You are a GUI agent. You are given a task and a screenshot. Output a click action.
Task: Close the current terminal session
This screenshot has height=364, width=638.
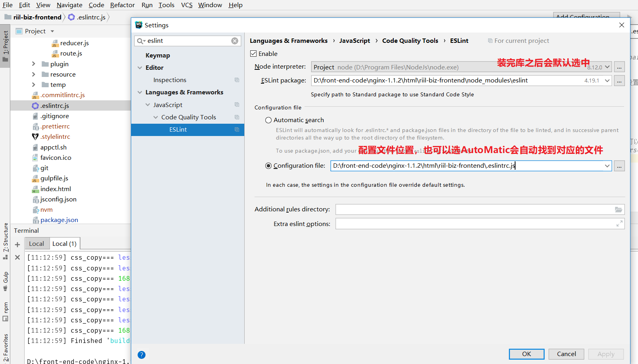(x=17, y=257)
